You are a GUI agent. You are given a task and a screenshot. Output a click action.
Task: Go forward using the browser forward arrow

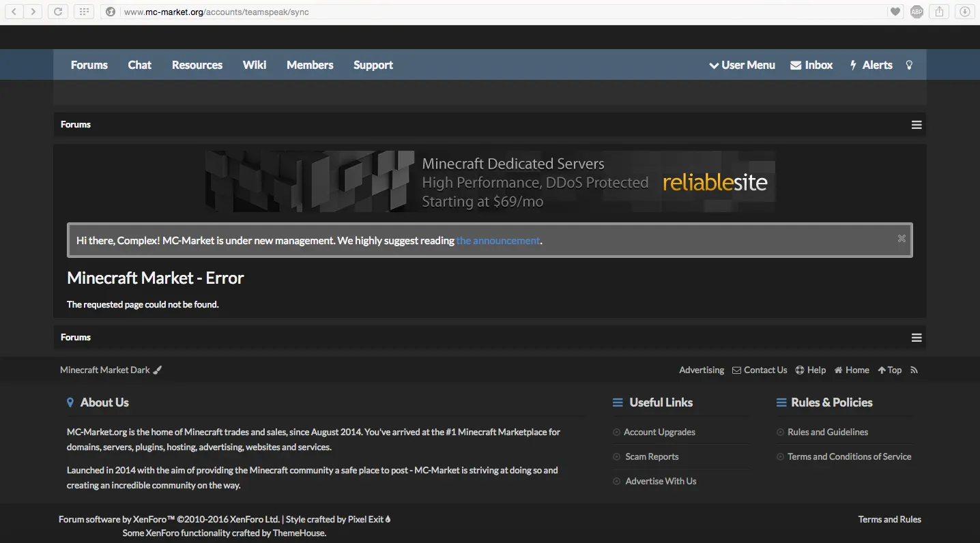click(33, 12)
